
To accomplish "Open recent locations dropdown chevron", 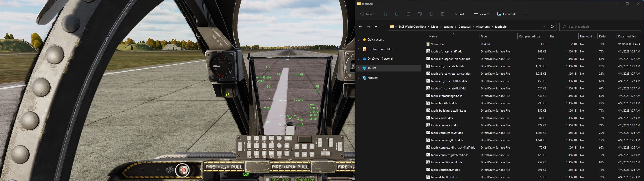I will tap(376, 26).
